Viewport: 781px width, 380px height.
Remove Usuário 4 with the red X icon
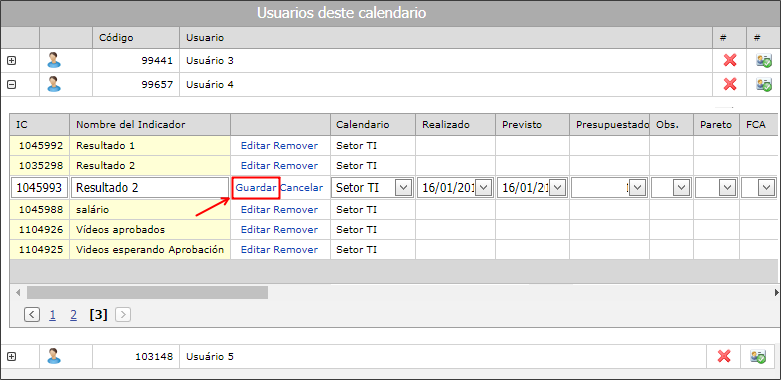[x=730, y=84]
